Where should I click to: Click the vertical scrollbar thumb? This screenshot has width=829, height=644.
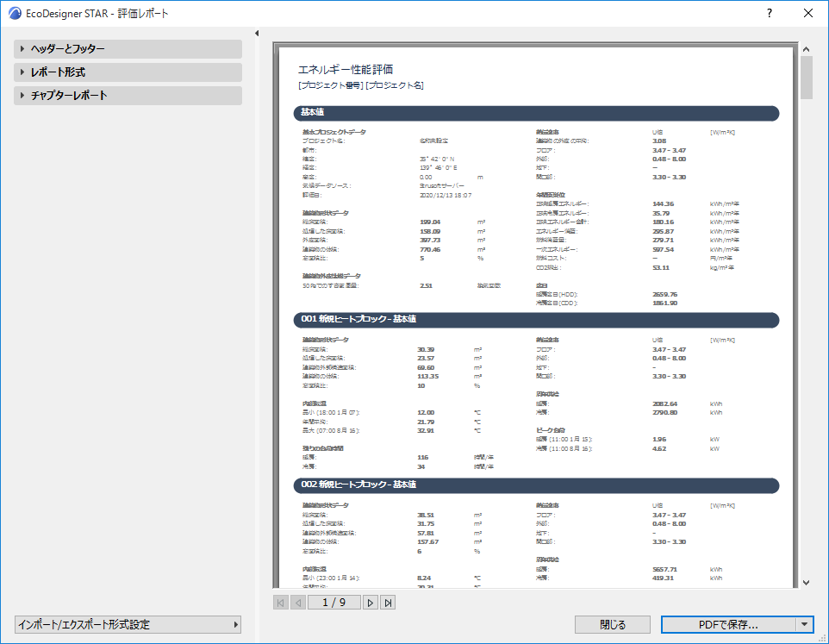(x=807, y=78)
